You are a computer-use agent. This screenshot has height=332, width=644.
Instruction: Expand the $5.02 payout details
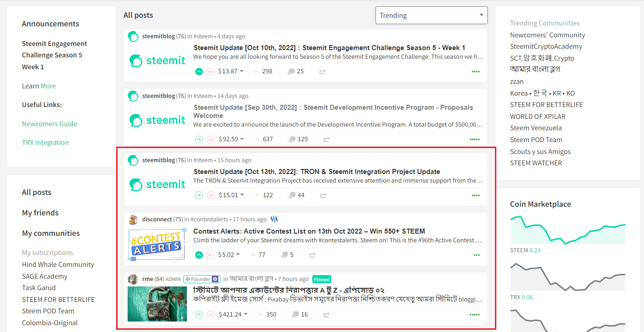pos(229,255)
